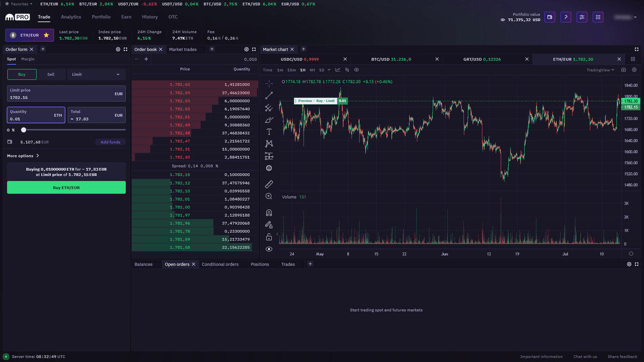Open the account name dropdown
This screenshot has width=644, height=362.
tap(626, 17)
